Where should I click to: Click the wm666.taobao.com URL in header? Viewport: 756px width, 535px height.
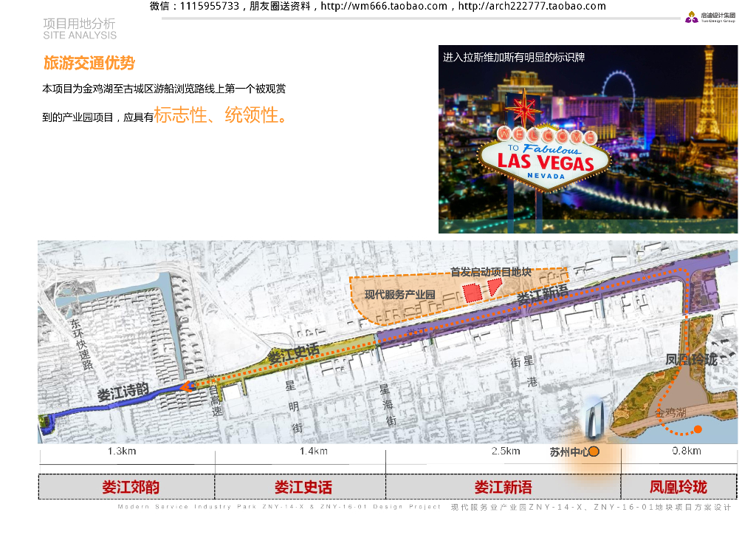click(384, 6)
